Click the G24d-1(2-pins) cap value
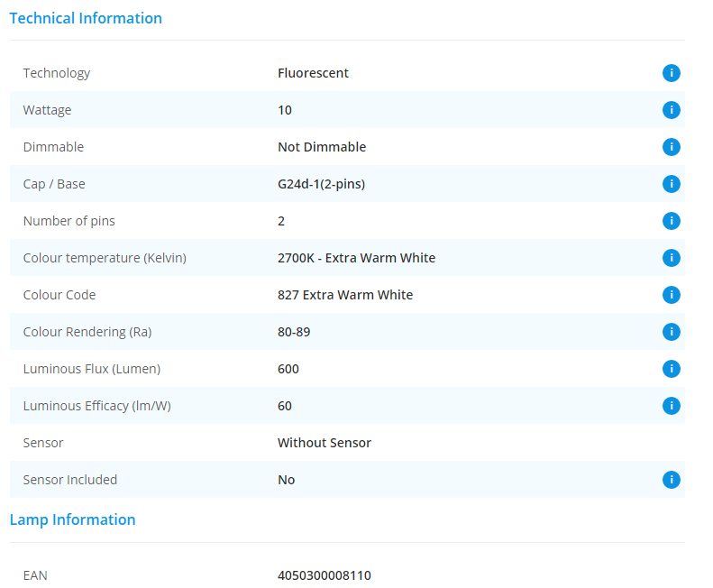Image resolution: width=713 pixels, height=588 pixels. point(322,184)
